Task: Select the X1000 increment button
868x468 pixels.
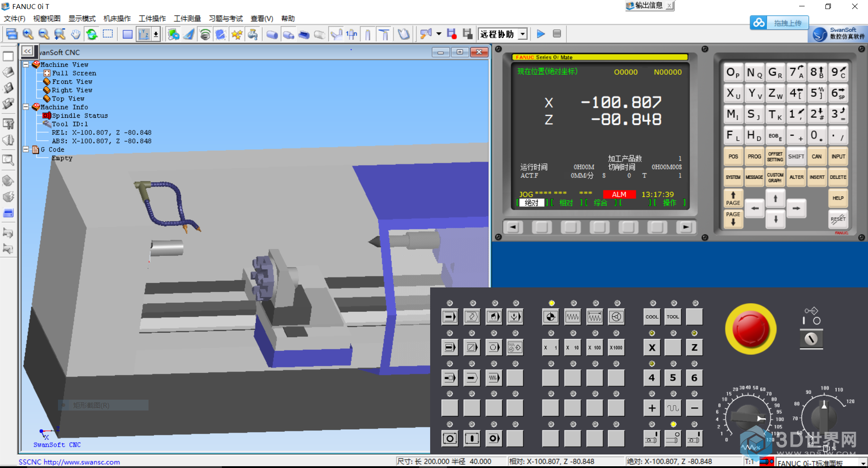Action: click(x=616, y=348)
